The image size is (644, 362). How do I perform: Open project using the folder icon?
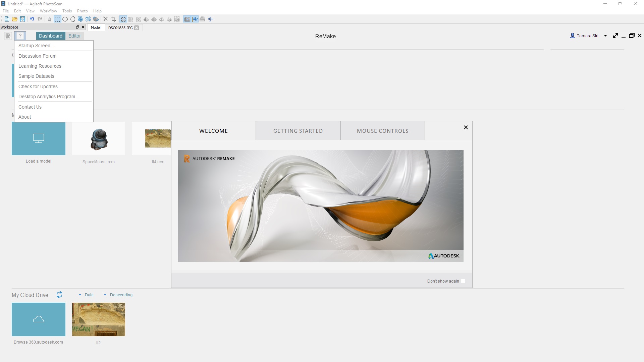click(14, 19)
